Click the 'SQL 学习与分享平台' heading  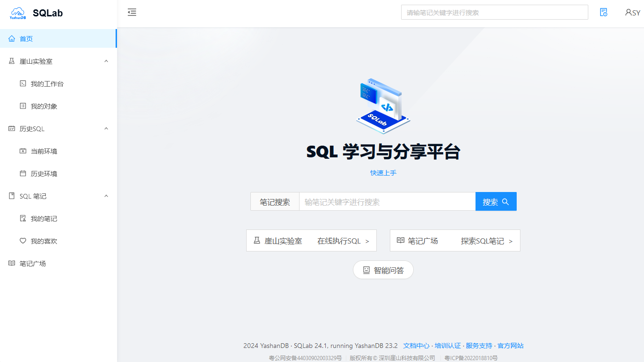[x=383, y=152]
